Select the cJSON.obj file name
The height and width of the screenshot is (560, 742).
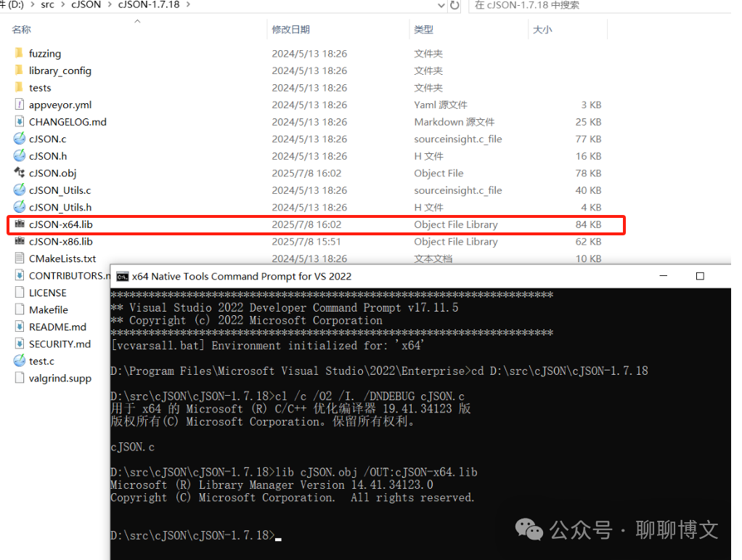[x=52, y=173]
